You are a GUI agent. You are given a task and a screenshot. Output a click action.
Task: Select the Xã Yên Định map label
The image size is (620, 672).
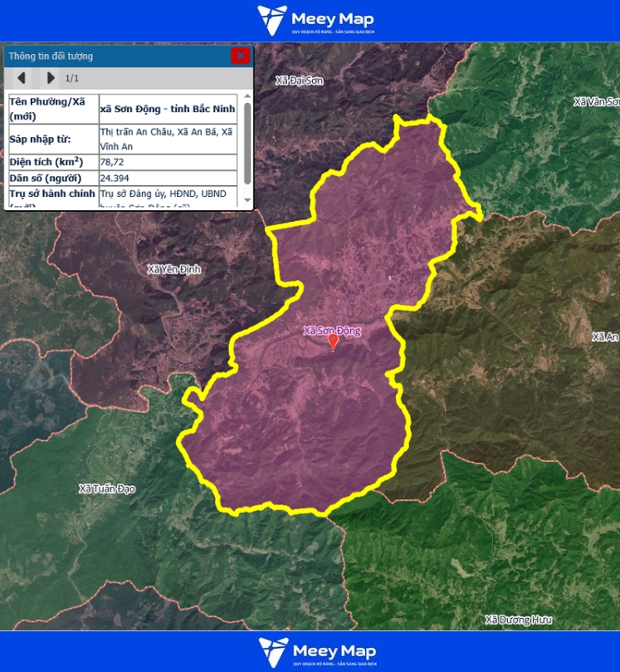click(x=173, y=269)
